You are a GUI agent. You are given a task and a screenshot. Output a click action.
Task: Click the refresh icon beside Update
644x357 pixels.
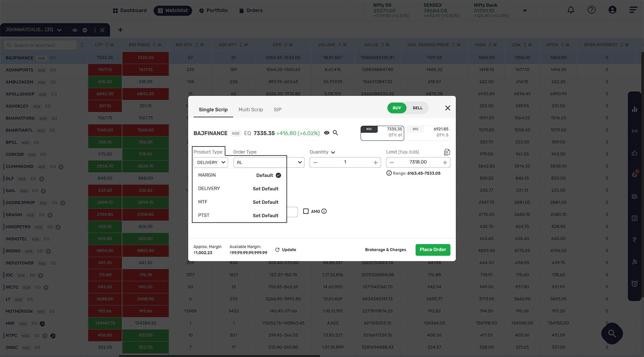pos(277,250)
